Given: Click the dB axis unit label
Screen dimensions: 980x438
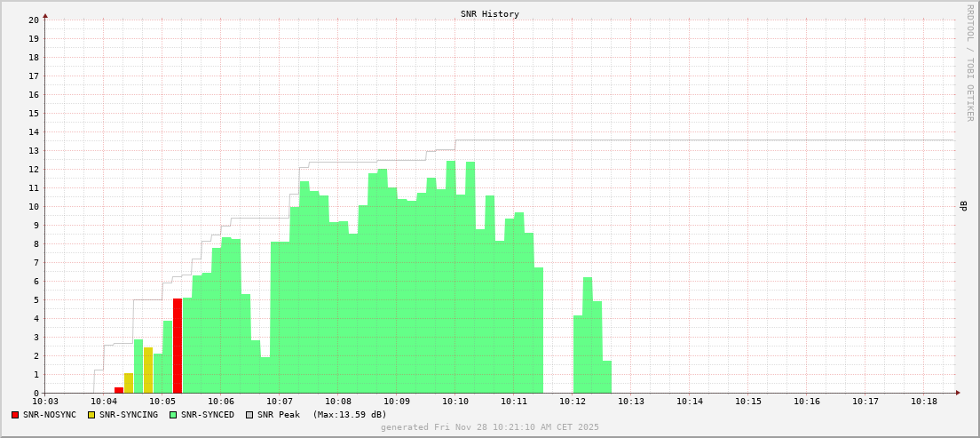Looking at the screenshot, I should (964, 206).
